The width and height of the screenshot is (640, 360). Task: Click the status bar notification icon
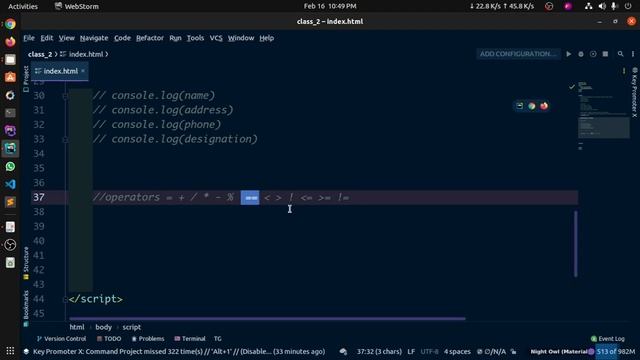[x=343, y=351]
